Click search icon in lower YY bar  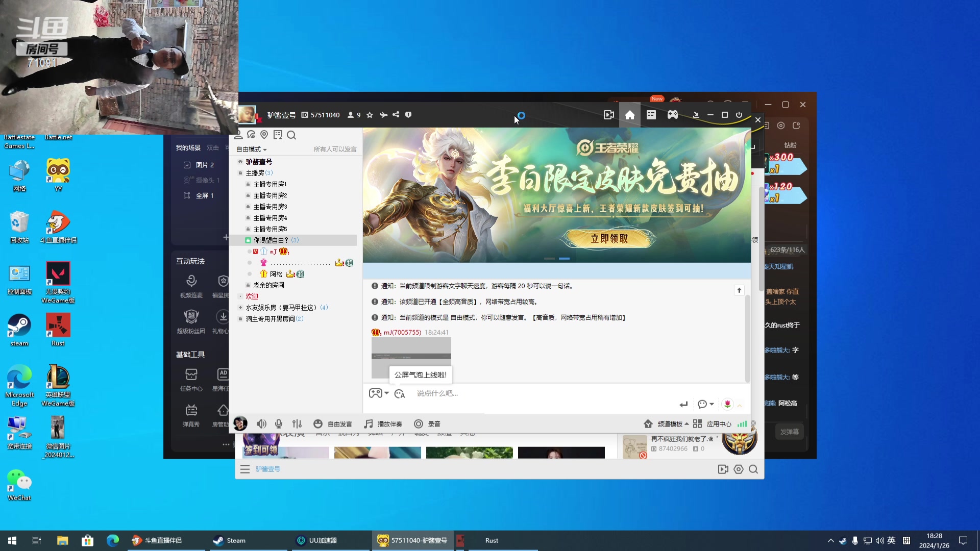click(x=753, y=469)
